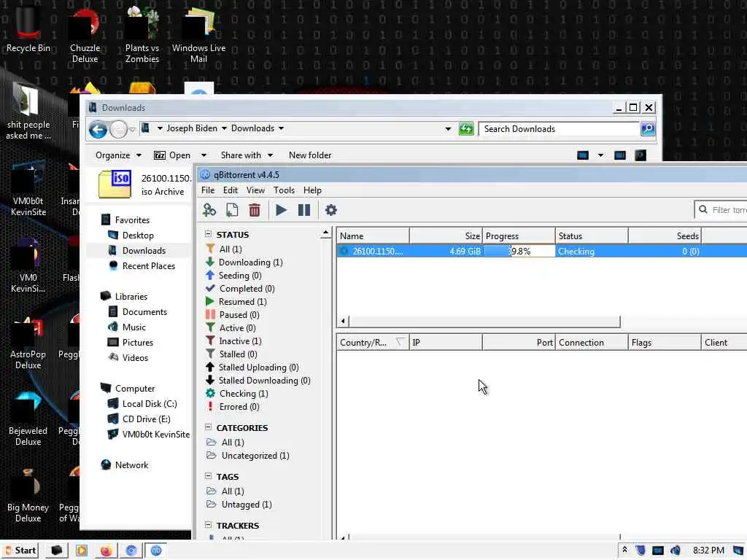This screenshot has width=747, height=560.
Task: Collapse the TAGS section expander
Action: 208,475
